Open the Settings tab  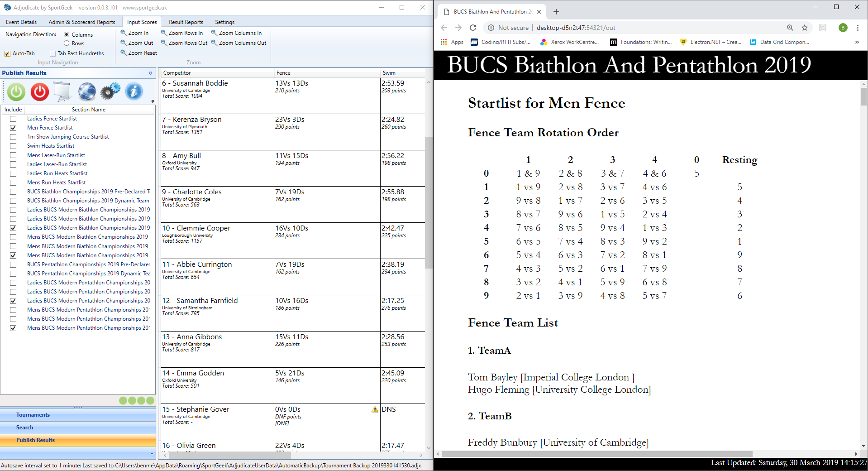pos(225,22)
